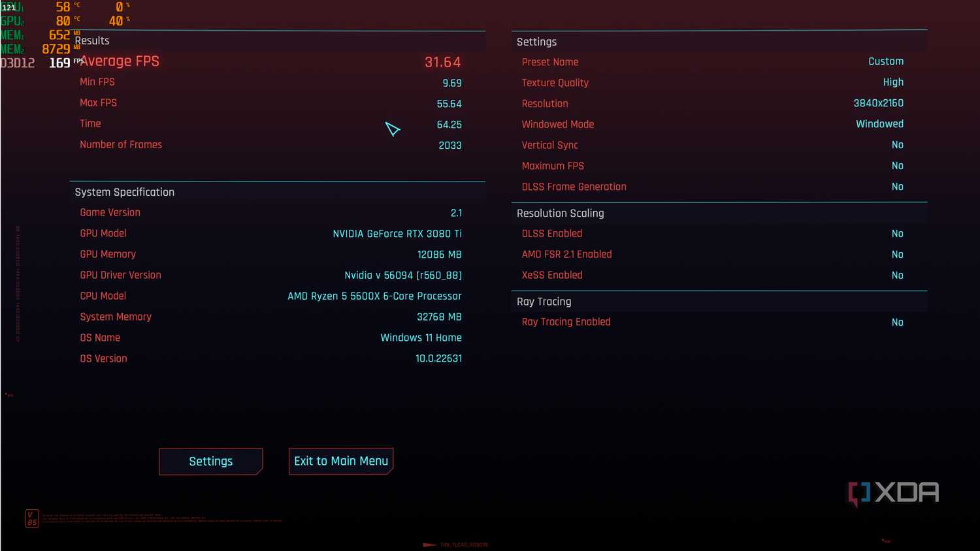This screenshot has height=551, width=980.
Task: Select the NVIDIA GeForce RTX 3080 Ti text
Action: tap(397, 234)
